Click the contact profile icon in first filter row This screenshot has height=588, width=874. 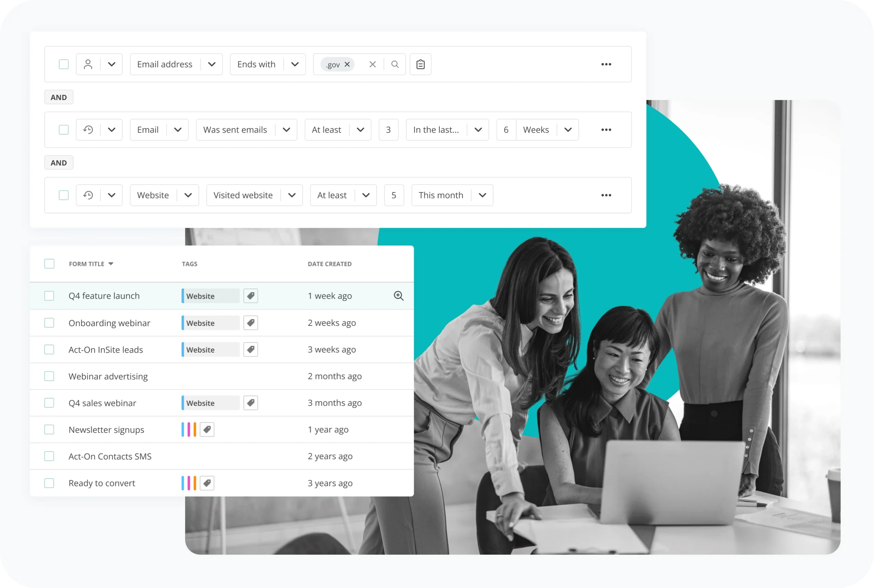[88, 64]
